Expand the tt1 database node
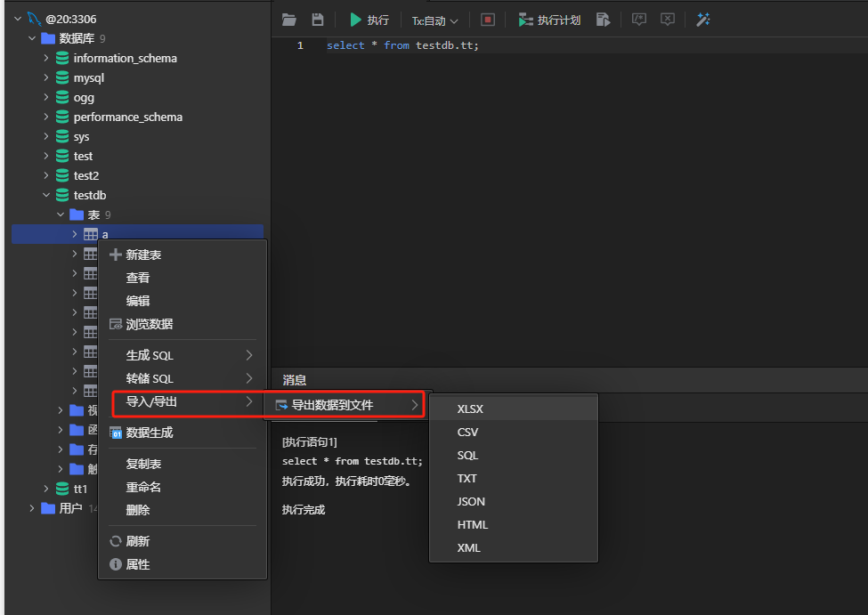The height and width of the screenshot is (615, 868). [x=46, y=489]
